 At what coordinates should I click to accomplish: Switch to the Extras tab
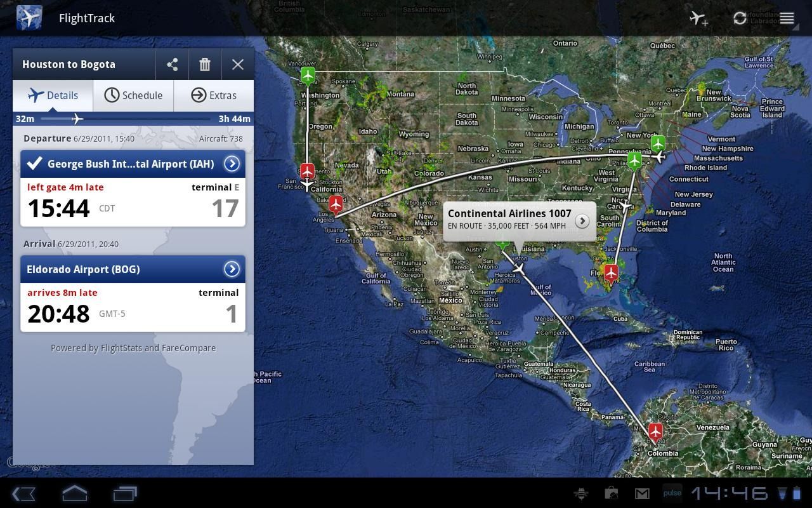214,95
